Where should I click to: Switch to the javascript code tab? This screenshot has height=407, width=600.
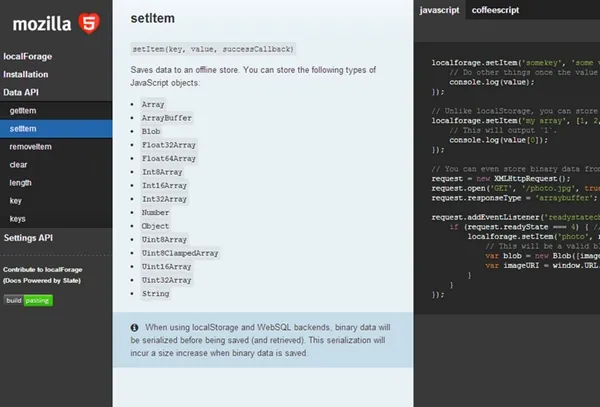click(440, 10)
